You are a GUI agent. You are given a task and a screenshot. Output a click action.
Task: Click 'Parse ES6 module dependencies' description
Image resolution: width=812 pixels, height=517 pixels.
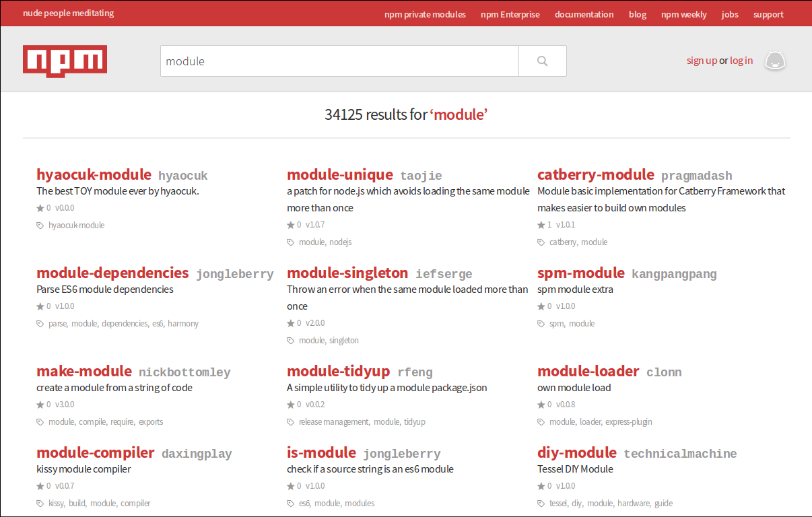[x=105, y=289]
